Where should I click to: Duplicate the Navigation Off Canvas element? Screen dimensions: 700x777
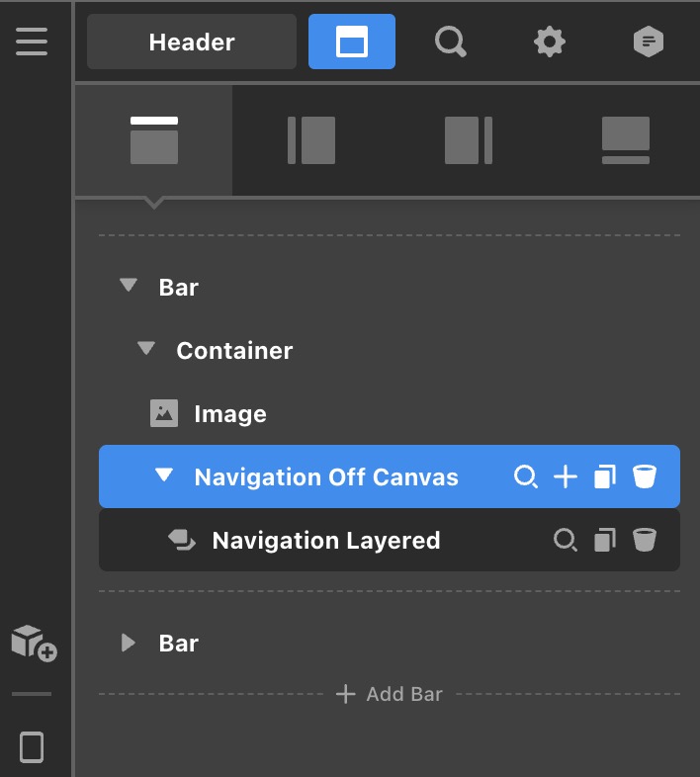click(605, 477)
